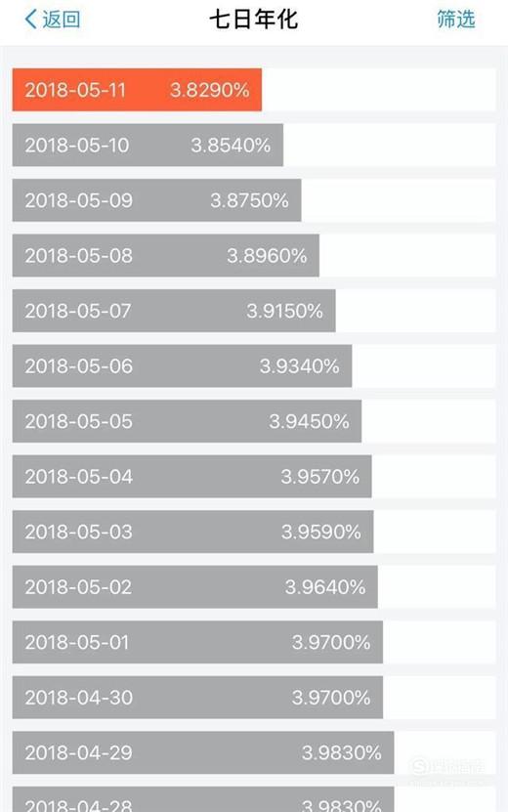
Task: Open the 筛选 filter option
Action: 455,20
